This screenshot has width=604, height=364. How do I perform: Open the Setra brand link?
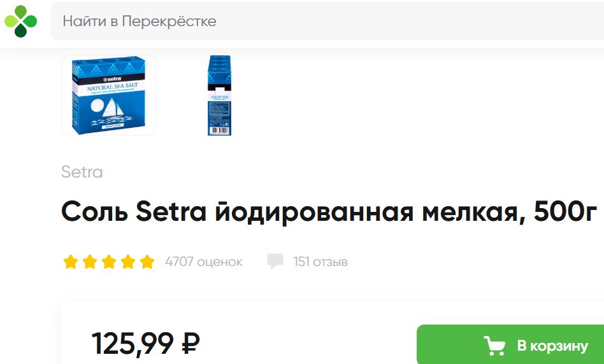click(x=82, y=172)
